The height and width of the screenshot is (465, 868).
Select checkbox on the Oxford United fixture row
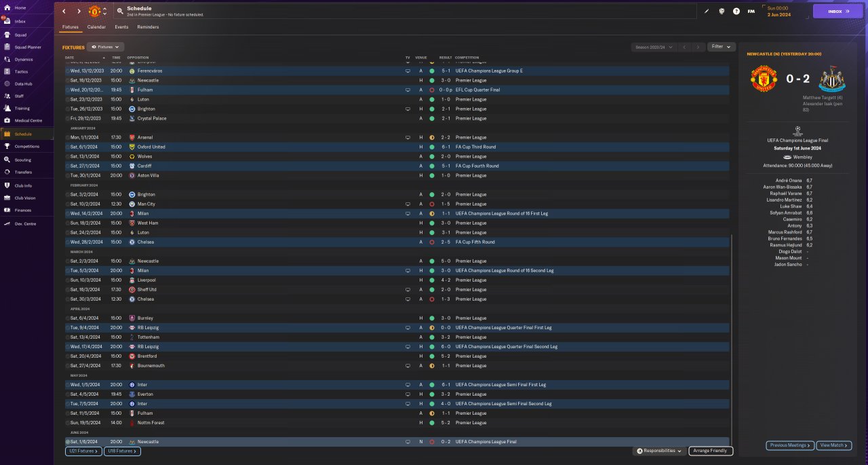[68, 147]
